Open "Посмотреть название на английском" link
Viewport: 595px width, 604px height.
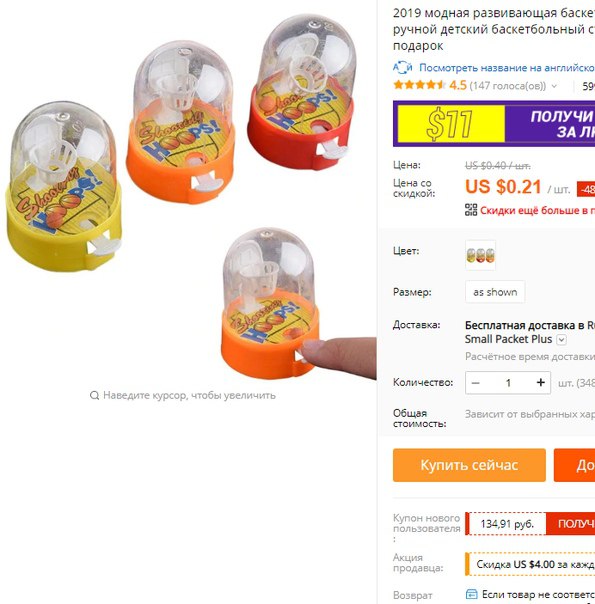tap(507, 68)
